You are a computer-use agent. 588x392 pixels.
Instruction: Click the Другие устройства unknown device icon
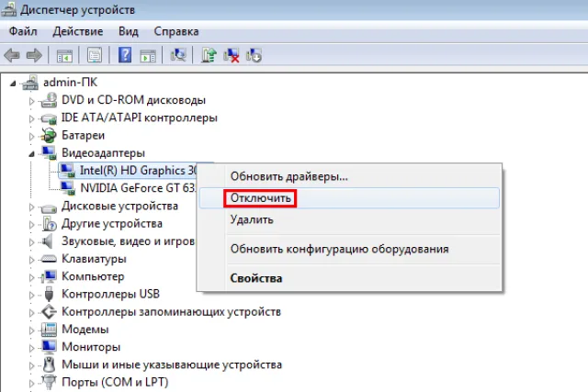49,224
